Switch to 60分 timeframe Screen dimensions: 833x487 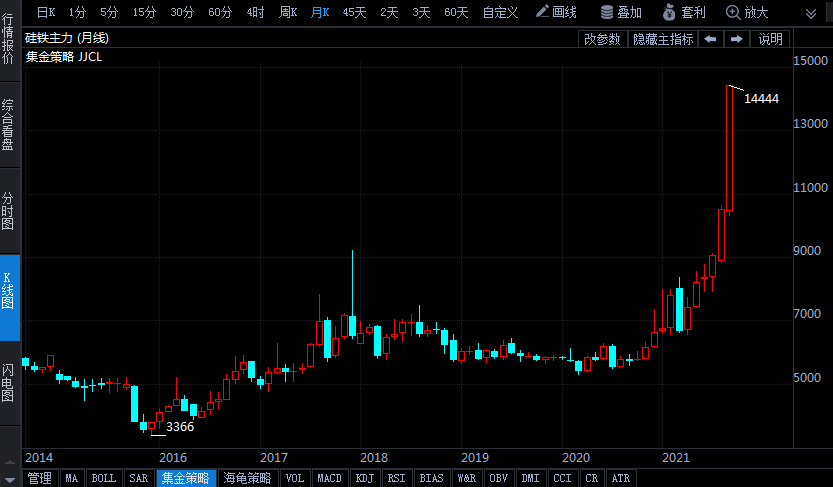pyautogui.click(x=220, y=12)
